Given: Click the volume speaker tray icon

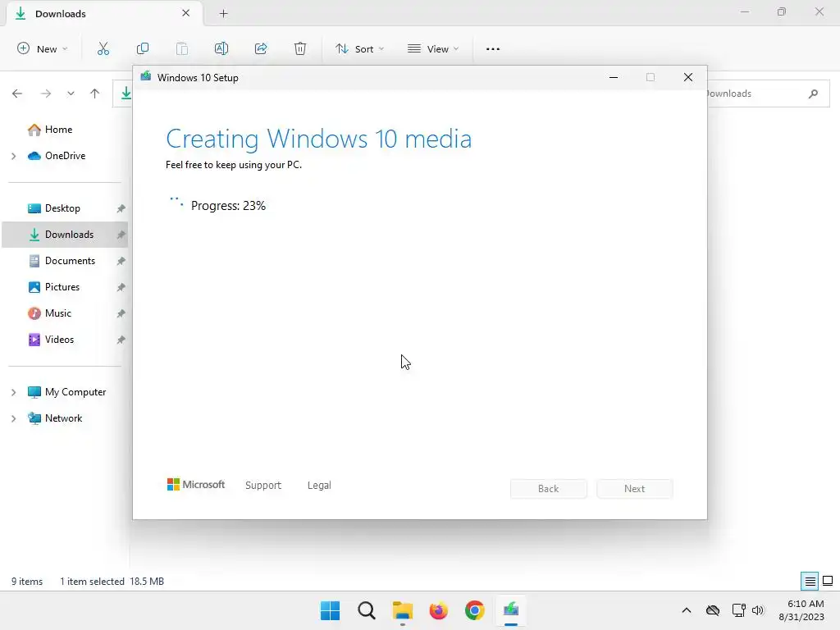Looking at the screenshot, I should 757,610.
